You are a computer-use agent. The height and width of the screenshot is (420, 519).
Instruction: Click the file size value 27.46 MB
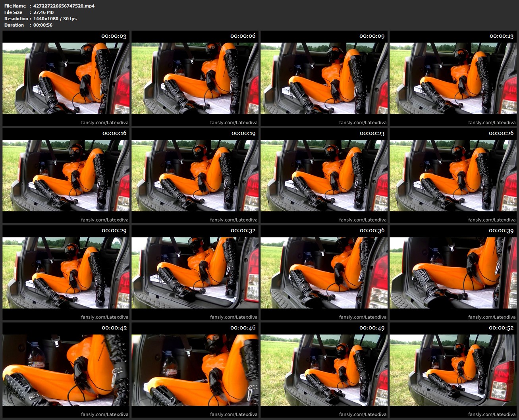43,12
